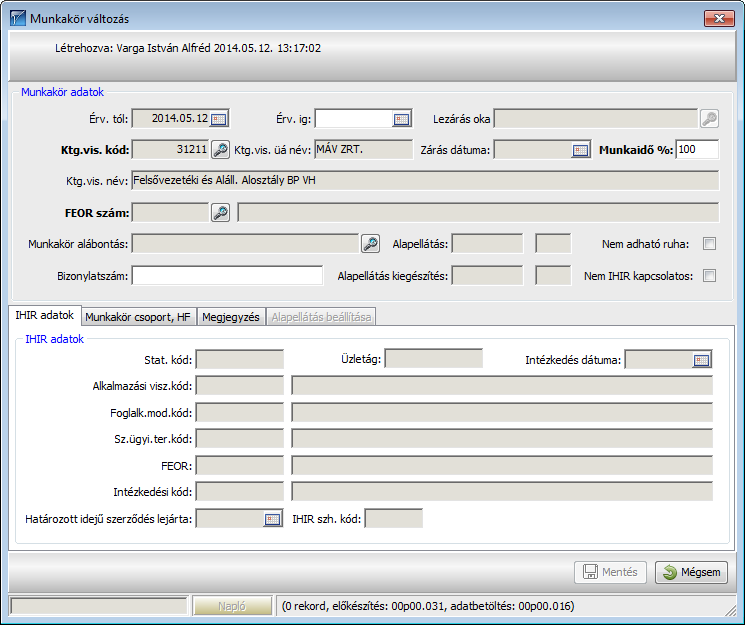
Task: Click the Munkaidő % input field
Action: tap(697, 150)
